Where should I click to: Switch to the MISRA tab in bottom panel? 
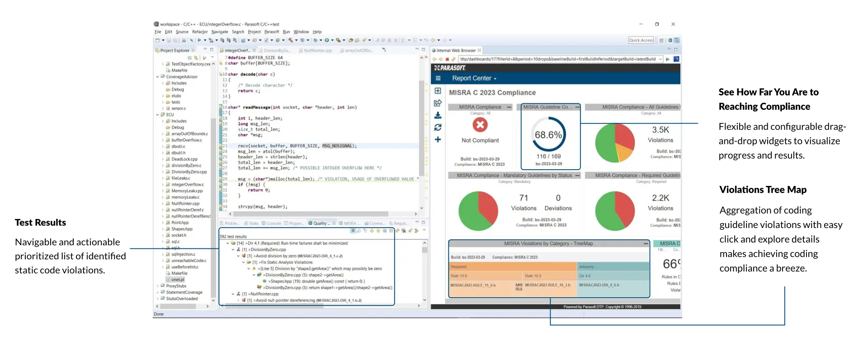349,223
